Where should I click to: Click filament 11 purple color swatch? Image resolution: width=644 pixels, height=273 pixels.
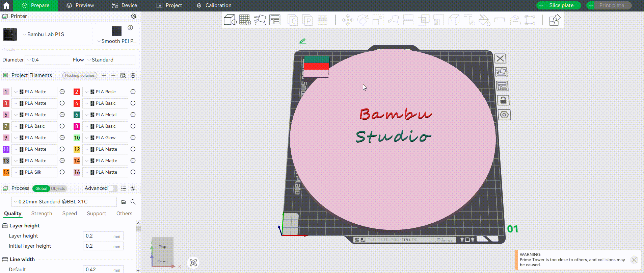[6, 149]
